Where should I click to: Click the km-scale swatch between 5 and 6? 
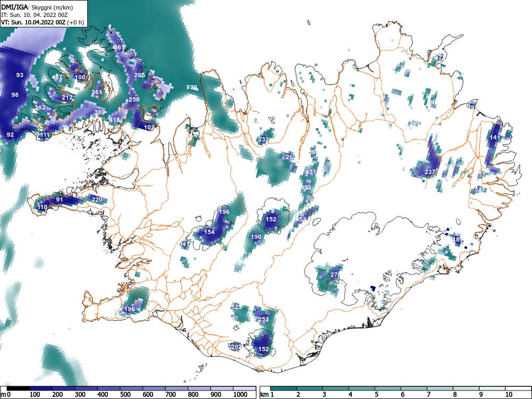pyautogui.click(x=387, y=388)
